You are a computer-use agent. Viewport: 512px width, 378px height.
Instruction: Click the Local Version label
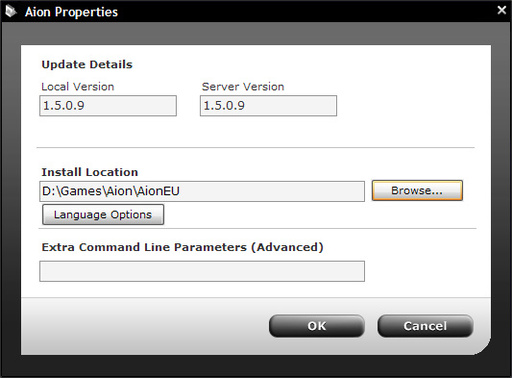(x=78, y=87)
